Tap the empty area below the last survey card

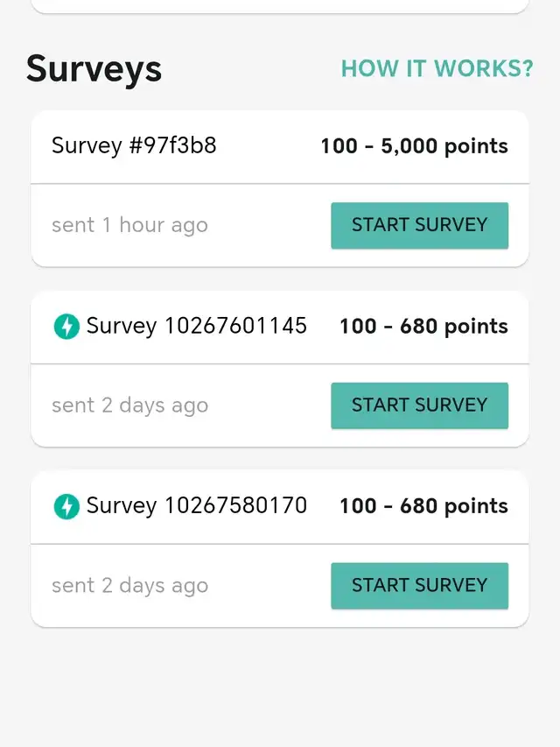pos(280,687)
